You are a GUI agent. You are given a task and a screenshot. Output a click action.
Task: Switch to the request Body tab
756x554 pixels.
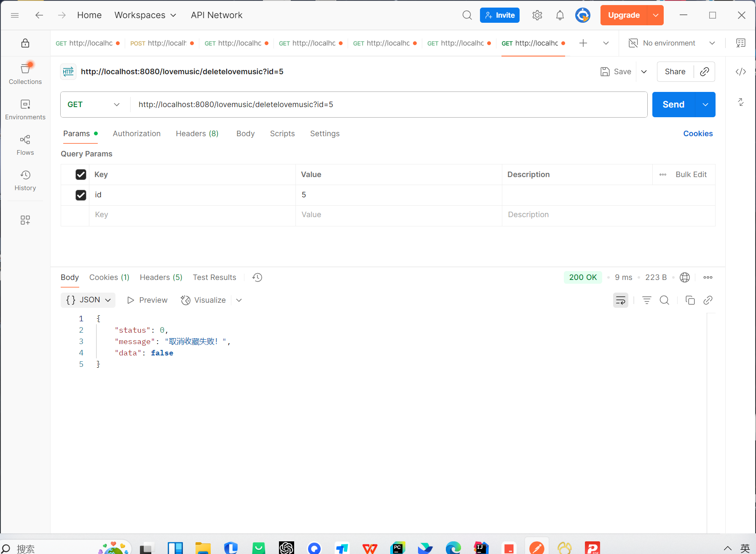245,134
